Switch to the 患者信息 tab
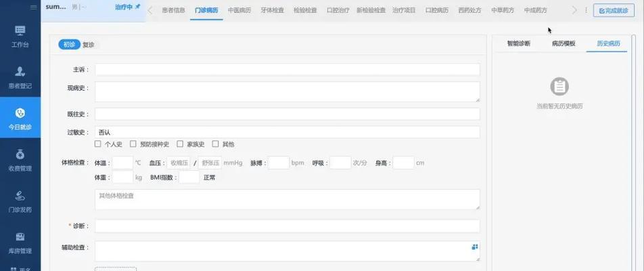The width and height of the screenshot is (644, 271). 173,11
